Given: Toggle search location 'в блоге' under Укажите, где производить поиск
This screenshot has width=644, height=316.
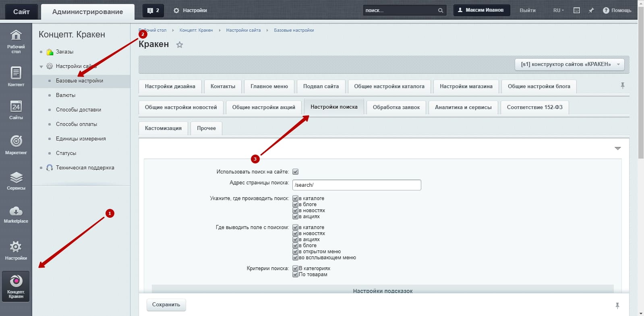Looking at the screenshot, I should 295,204.
